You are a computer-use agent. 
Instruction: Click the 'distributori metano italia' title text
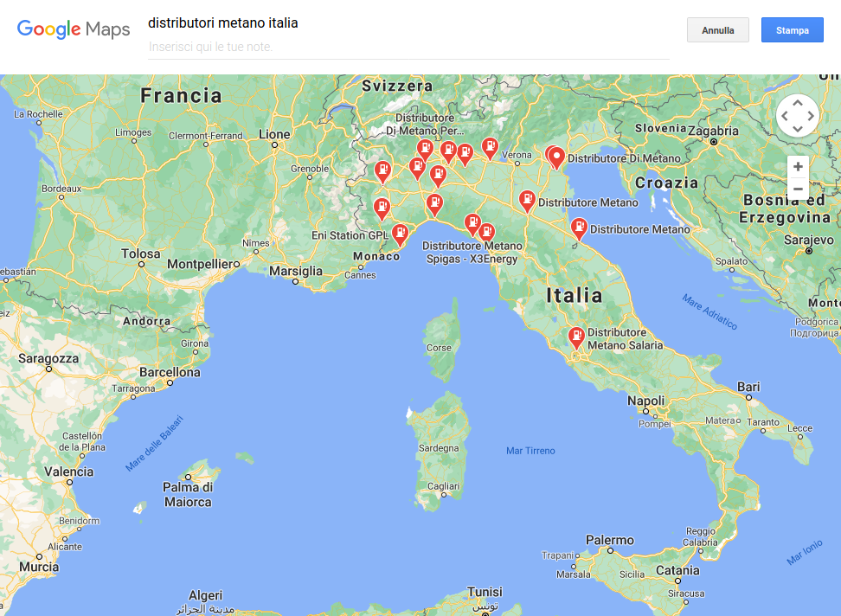(x=222, y=23)
